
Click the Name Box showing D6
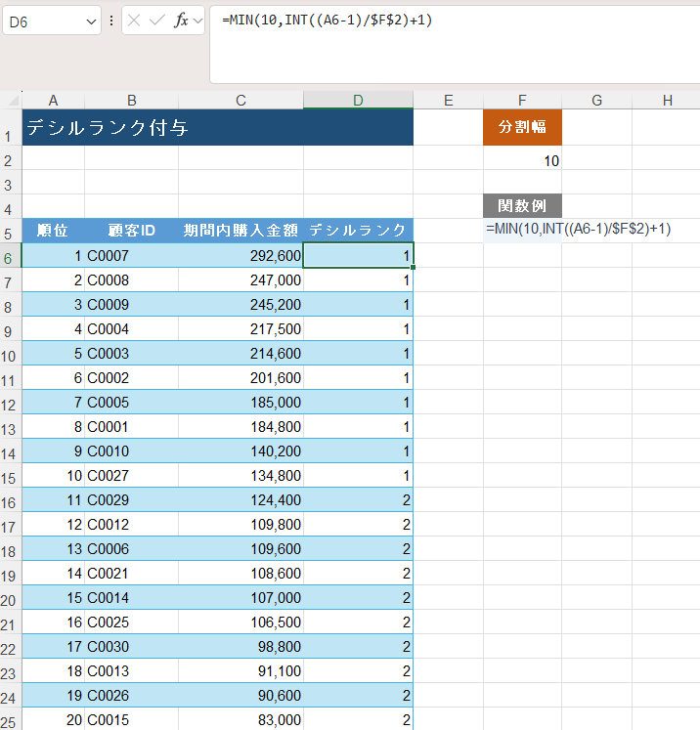(x=52, y=21)
